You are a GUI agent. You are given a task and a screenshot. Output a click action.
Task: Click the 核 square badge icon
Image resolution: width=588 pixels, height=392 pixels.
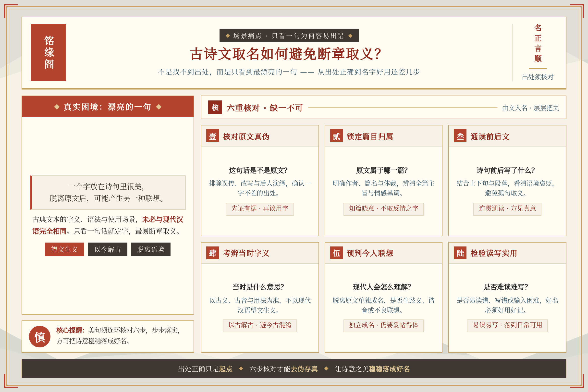(215, 108)
